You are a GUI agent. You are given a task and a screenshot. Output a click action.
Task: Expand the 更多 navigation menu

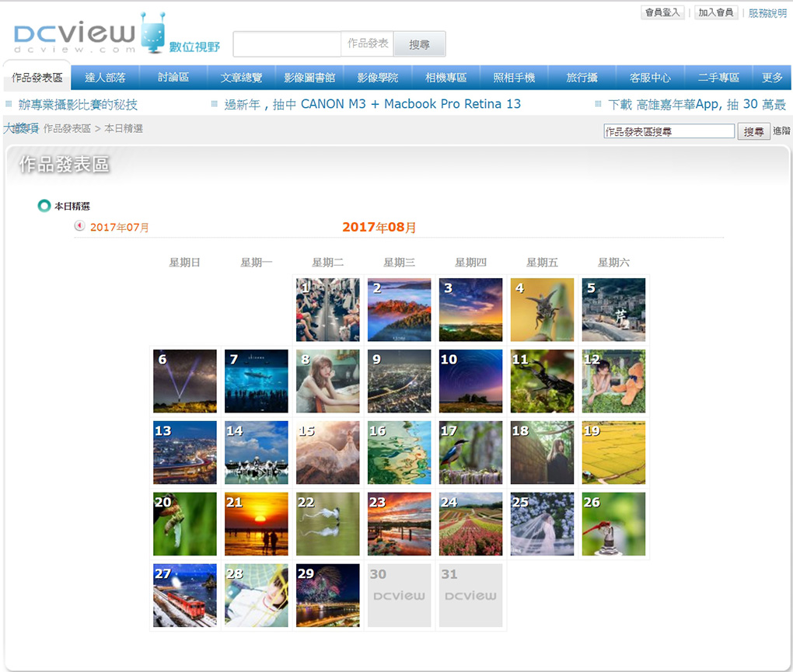tap(772, 78)
